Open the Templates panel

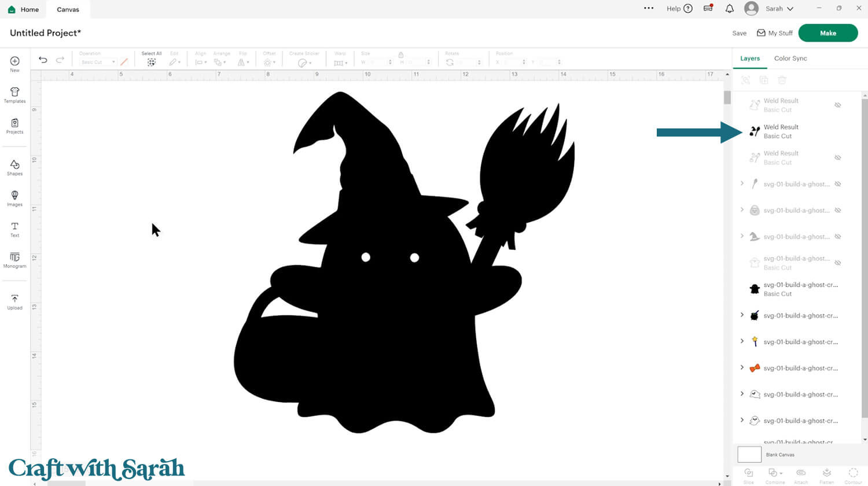(14, 95)
